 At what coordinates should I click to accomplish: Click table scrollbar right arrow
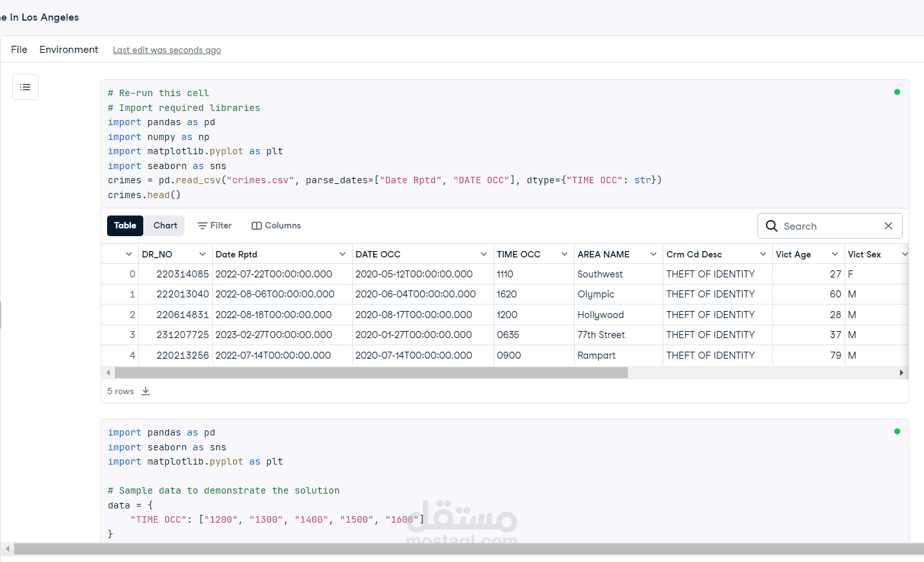point(901,373)
